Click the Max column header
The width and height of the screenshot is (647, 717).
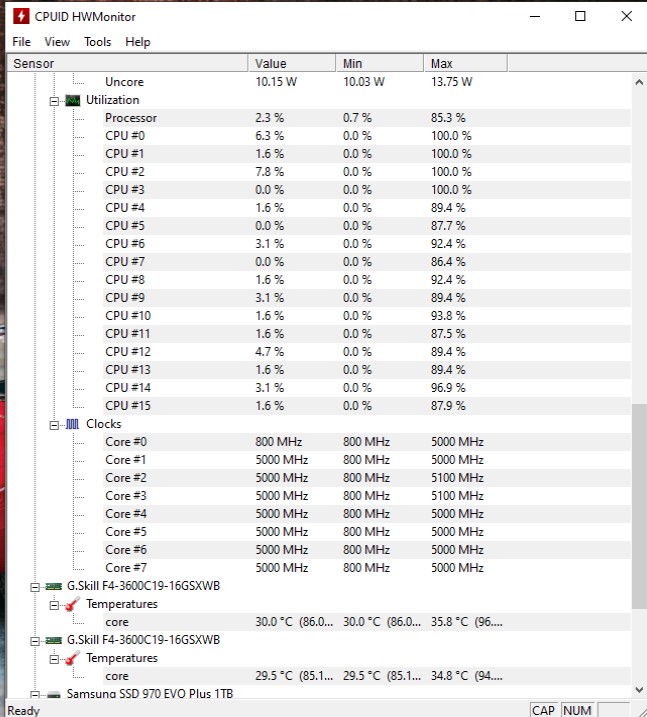pyautogui.click(x=466, y=64)
